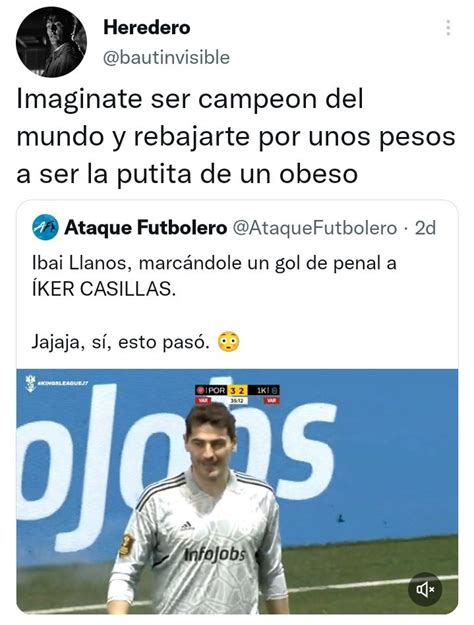This screenshot has width=474, height=625.
Task: Click the 'Jajaja, sí, esto pasó.' line
Action: (x=120, y=342)
